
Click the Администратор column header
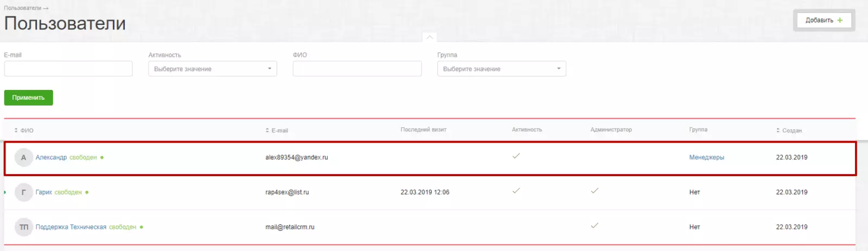(611, 130)
